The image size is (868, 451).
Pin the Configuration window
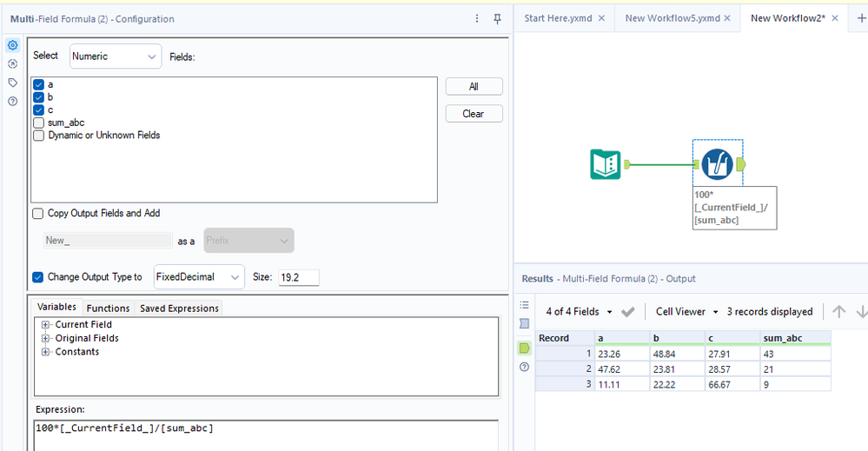[497, 19]
